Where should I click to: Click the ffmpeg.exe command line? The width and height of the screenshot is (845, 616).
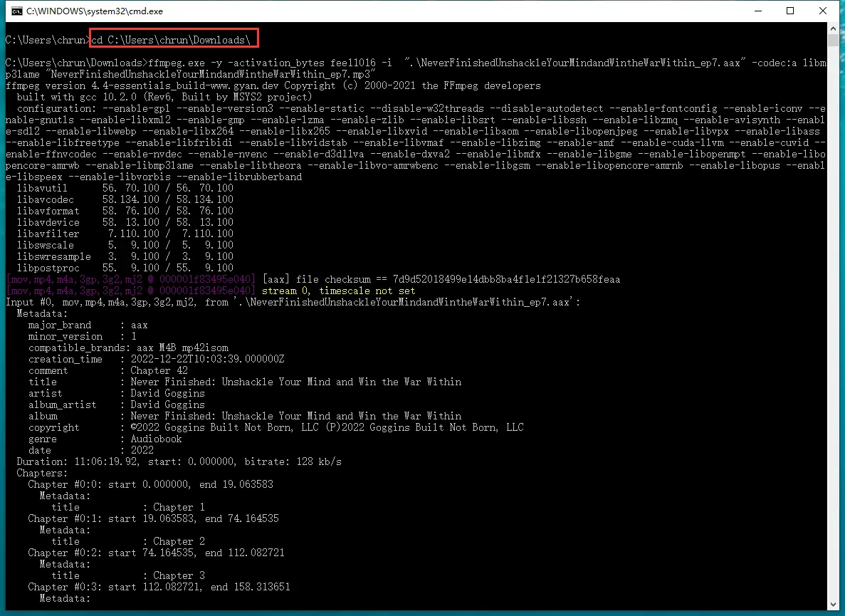click(x=285, y=63)
